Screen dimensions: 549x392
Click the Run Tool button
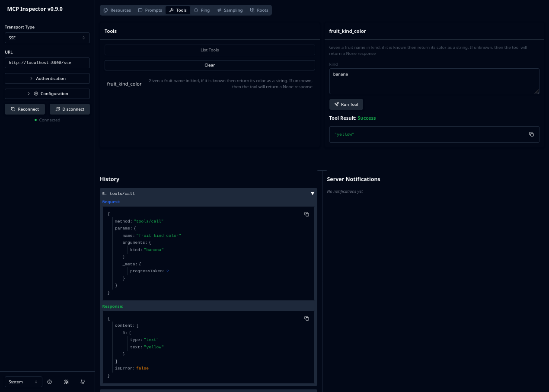tap(346, 105)
